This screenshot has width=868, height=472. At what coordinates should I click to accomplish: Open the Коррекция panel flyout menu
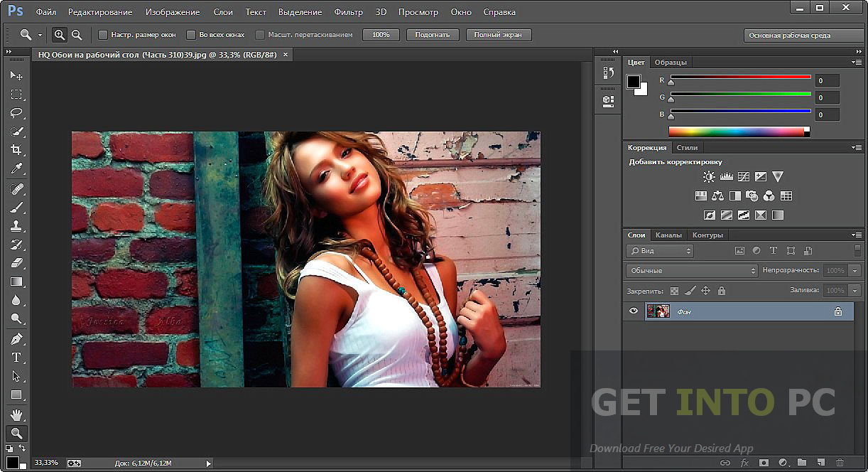[x=857, y=148]
